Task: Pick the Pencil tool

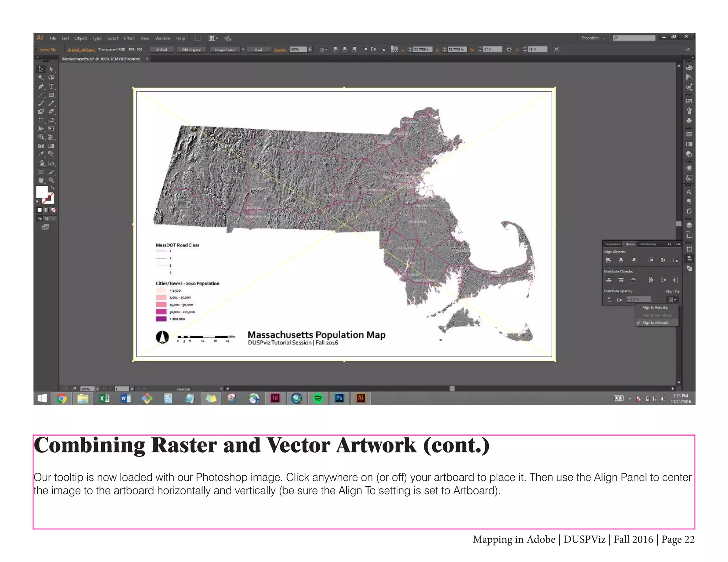Action: click(x=51, y=103)
